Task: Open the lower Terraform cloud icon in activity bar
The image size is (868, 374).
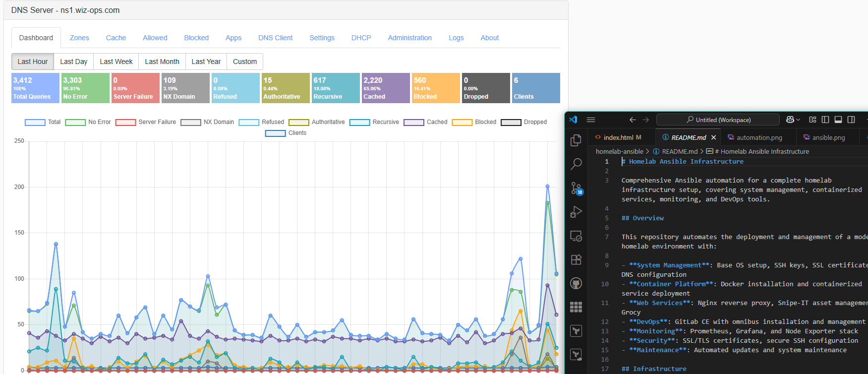Action: (576, 355)
